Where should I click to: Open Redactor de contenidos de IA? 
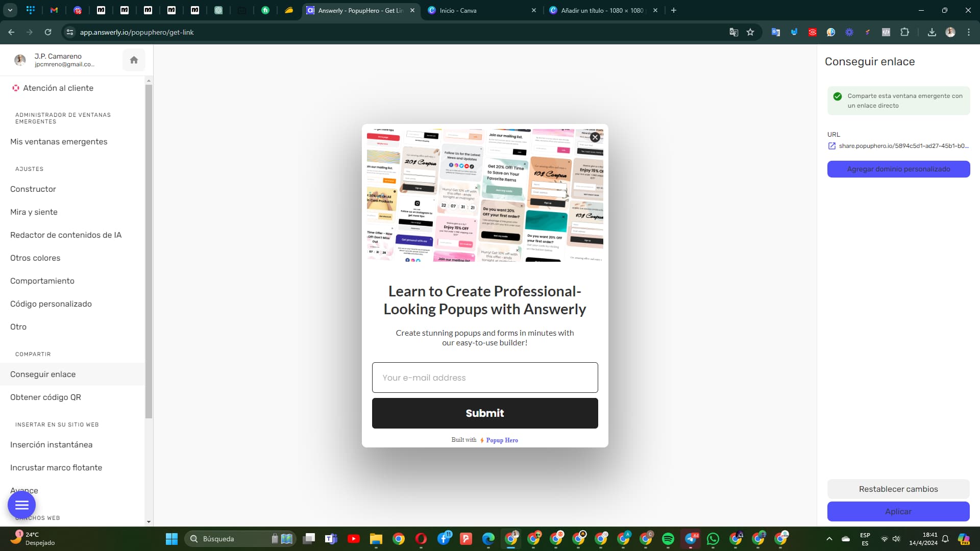[66, 235]
